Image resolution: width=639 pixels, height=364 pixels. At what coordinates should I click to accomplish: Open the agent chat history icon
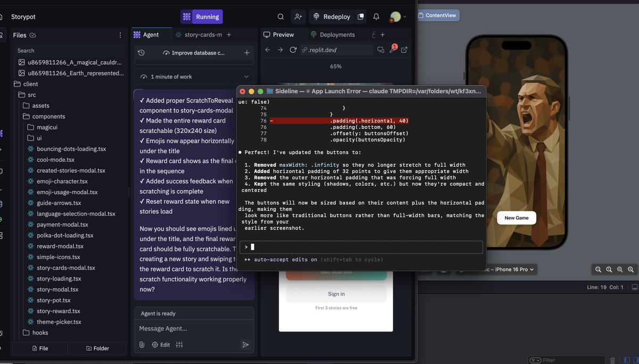tap(141, 53)
